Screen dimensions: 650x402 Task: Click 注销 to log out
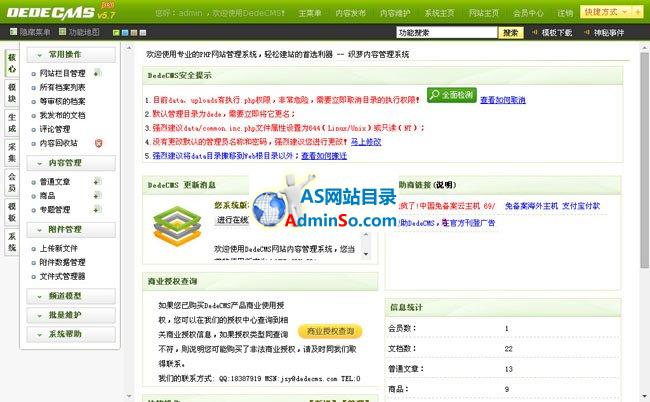[x=565, y=13]
